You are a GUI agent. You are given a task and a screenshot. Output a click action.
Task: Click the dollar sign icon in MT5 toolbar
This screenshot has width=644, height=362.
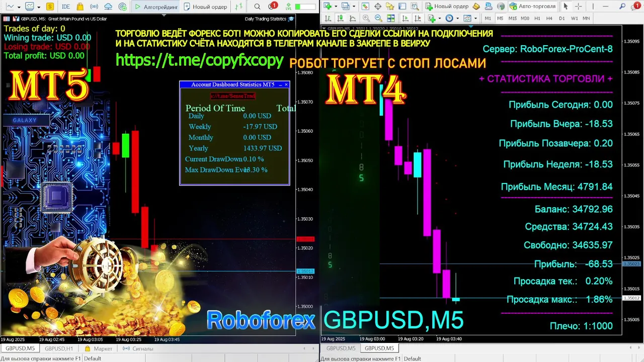(x=50, y=7)
